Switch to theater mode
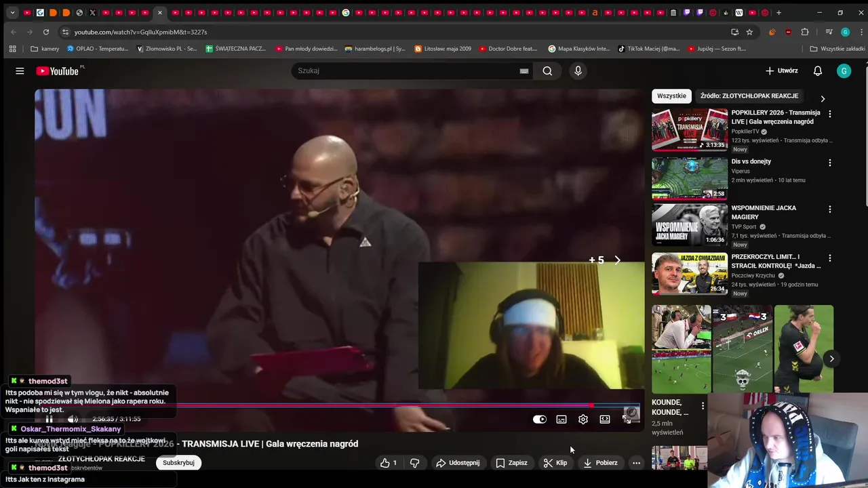Screen dimensions: 868x488 (x=605, y=419)
